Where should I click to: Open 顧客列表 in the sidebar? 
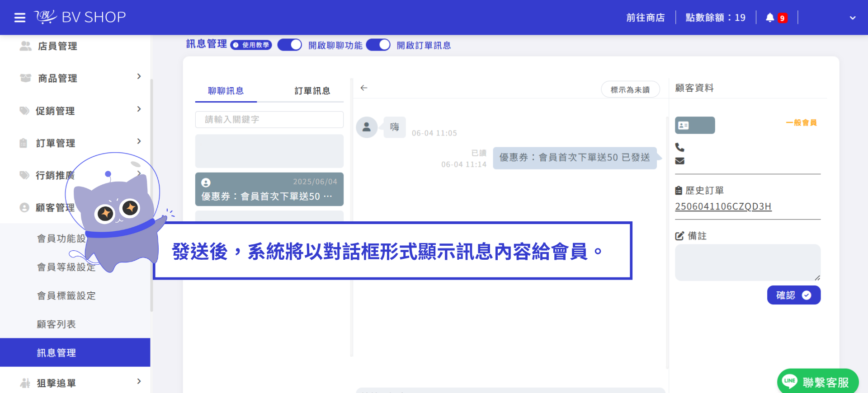point(57,324)
